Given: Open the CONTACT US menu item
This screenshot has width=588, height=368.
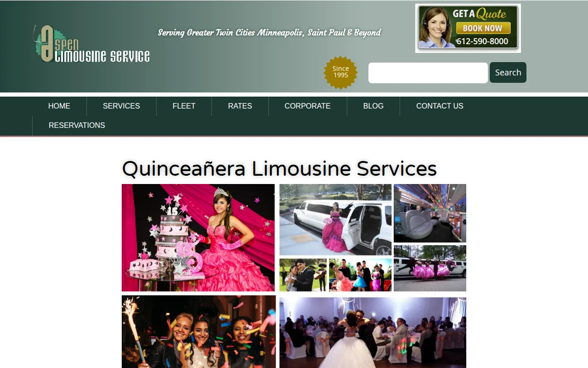Looking at the screenshot, I should point(440,106).
